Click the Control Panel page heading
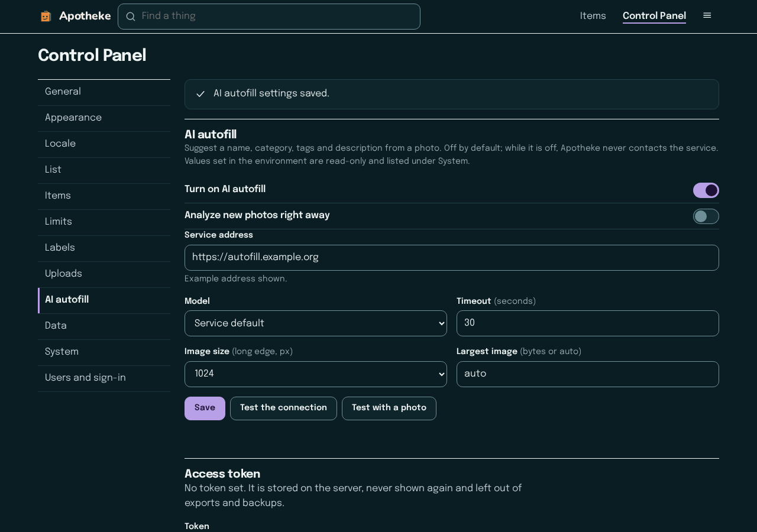Screen dimensions: 757x532 (x=92, y=56)
